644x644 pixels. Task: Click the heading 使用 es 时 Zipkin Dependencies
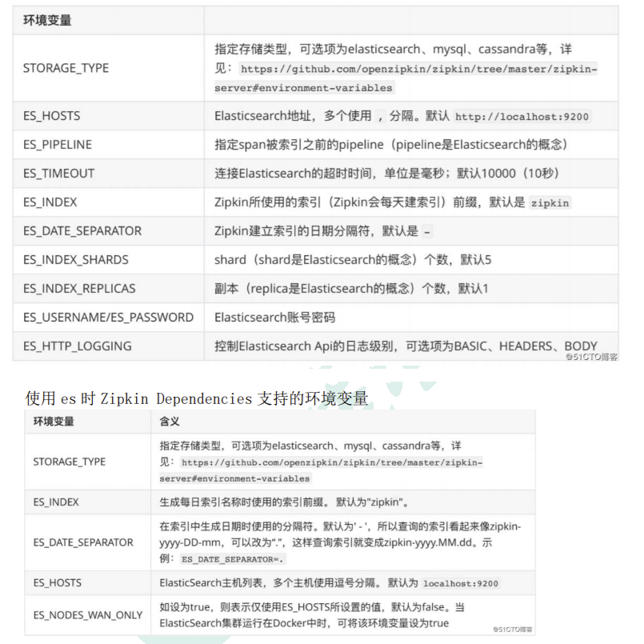click(196, 398)
